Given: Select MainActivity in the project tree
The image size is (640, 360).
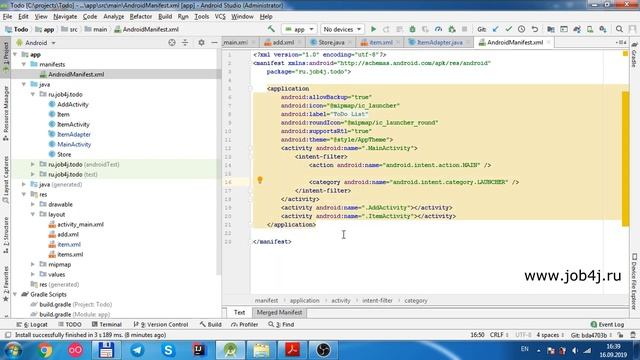Looking at the screenshot, I should point(74,144).
